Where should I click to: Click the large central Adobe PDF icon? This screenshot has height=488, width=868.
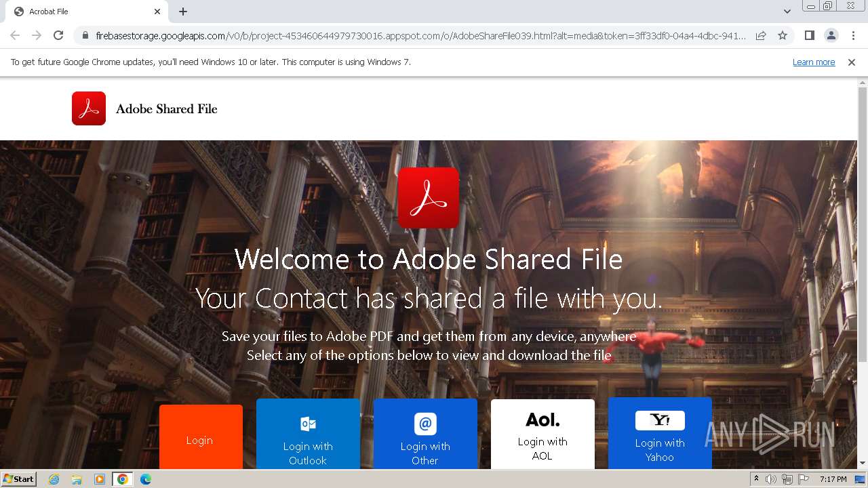pyautogui.click(x=429, y=198)
